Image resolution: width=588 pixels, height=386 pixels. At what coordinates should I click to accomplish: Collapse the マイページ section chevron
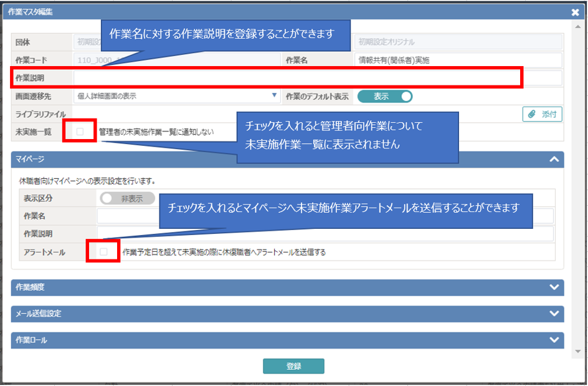click(554, 160)
